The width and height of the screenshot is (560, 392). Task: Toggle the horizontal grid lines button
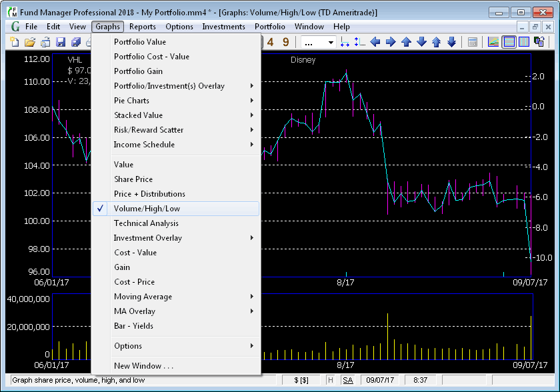509,42
